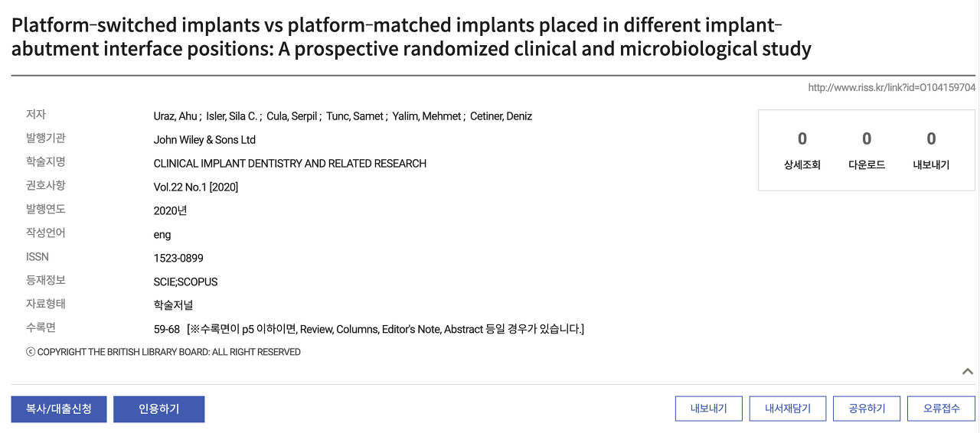Click the 내보내기 button at bottom
The image size is (980, 433).
(709, 409)
